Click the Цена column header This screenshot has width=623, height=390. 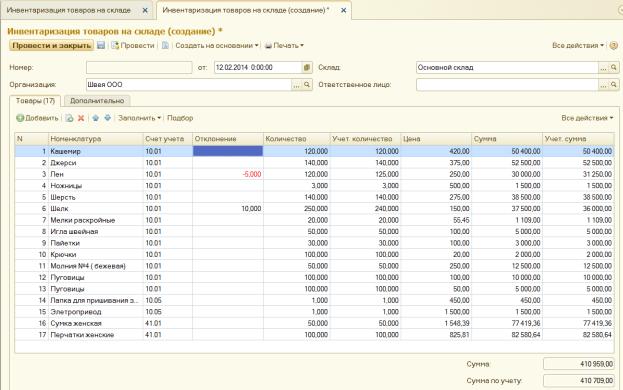pyautogui.click(x=436, y=139)
